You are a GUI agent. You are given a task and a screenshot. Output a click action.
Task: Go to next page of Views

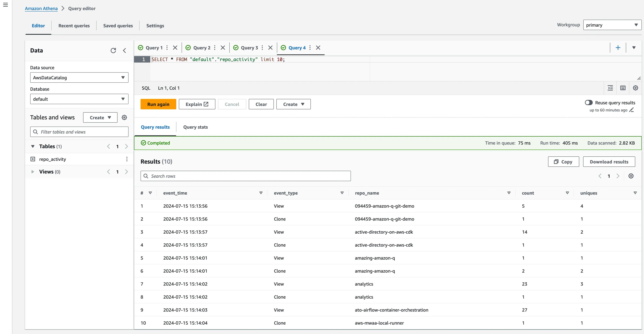(x=126, y=172)
